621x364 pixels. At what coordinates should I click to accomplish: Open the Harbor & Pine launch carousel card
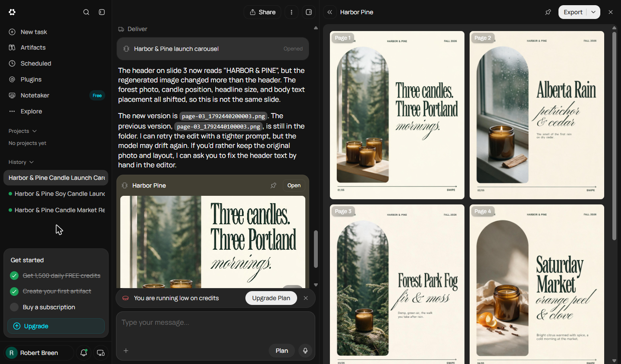click(x=213, y=49)
